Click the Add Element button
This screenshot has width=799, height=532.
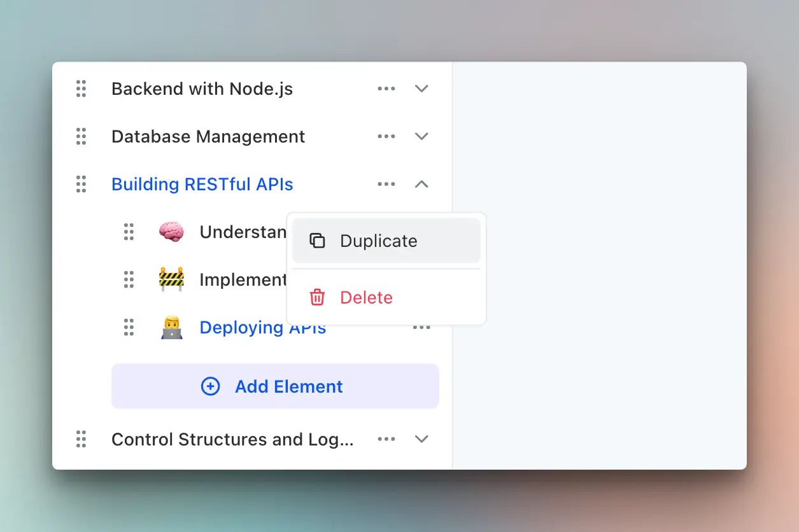[x=275, y=386]
